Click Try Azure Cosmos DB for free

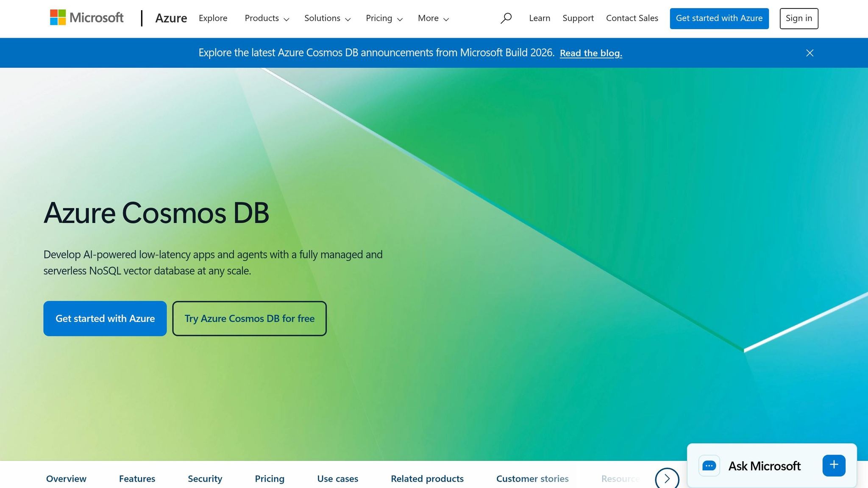(x=249, y=319)
